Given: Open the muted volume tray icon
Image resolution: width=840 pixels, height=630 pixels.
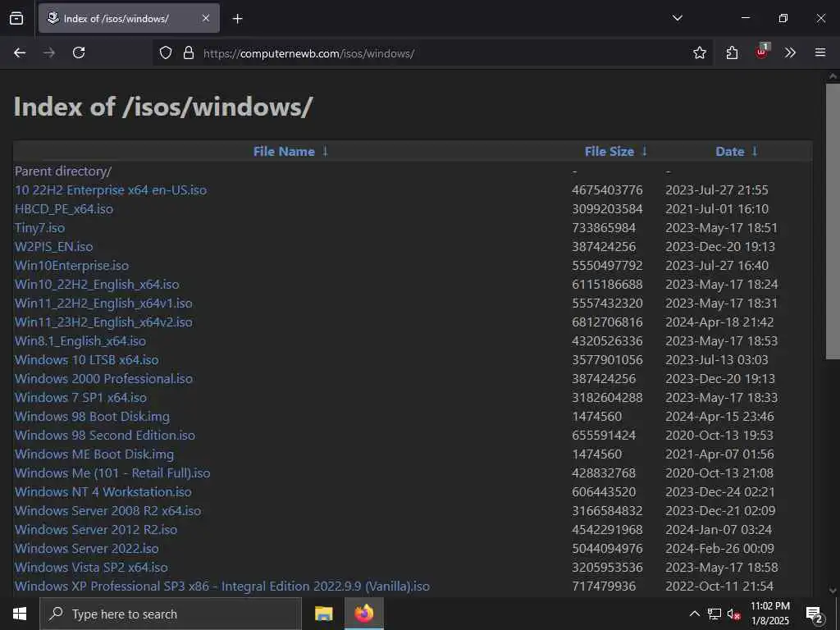Looking at the screenshot, I should (x=734, y=614).
